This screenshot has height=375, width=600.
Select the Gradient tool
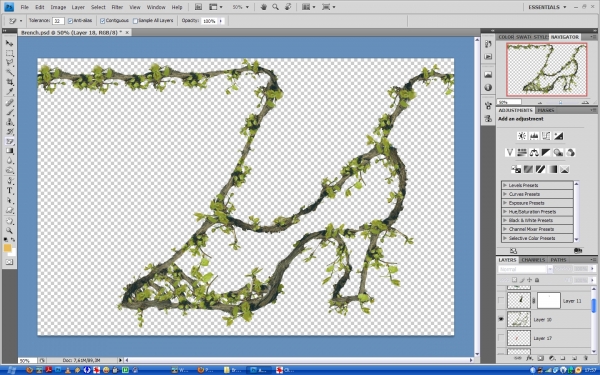[x=10, y=151]
